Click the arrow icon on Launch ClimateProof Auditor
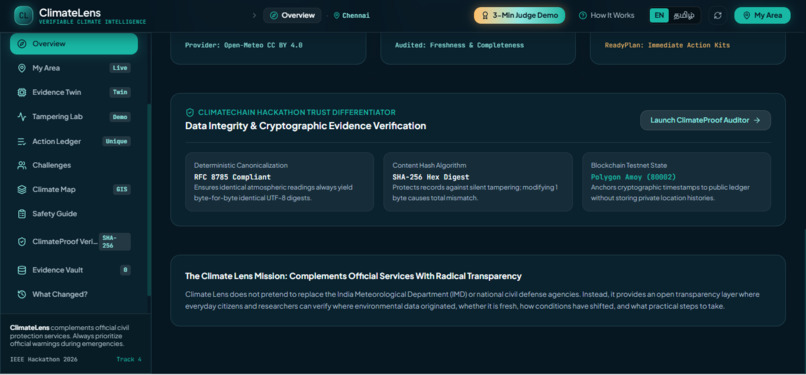Viewport: 806px width, 375px height. pyautogui.click(x=757, y=120)
